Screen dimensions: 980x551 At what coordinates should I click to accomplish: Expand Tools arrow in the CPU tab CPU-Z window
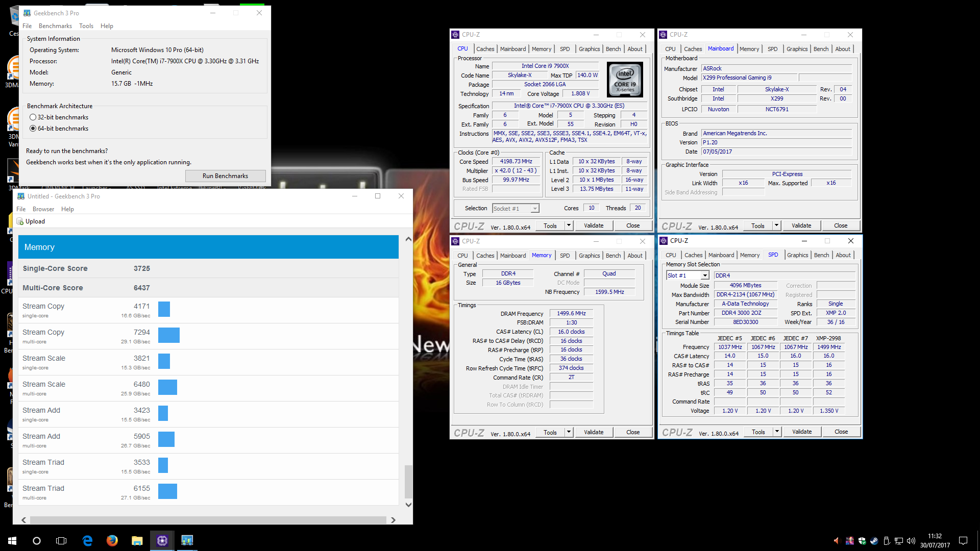click(569, 226)
